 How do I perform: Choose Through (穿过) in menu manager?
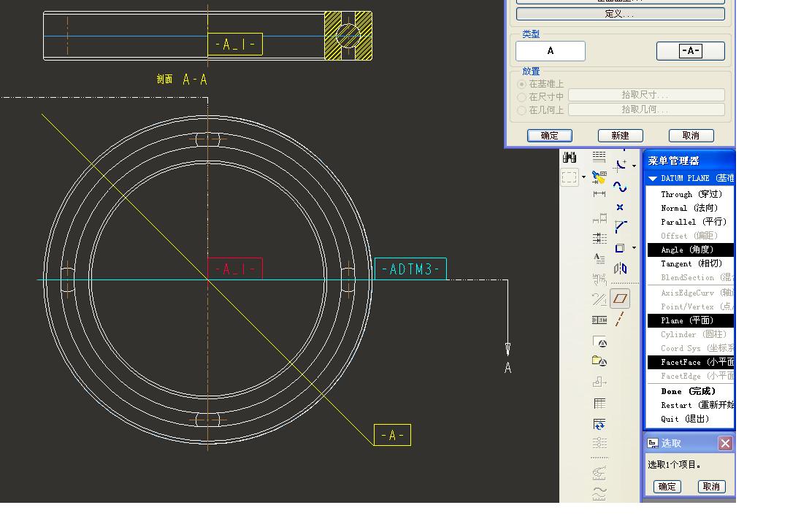[x=691, y=194]
